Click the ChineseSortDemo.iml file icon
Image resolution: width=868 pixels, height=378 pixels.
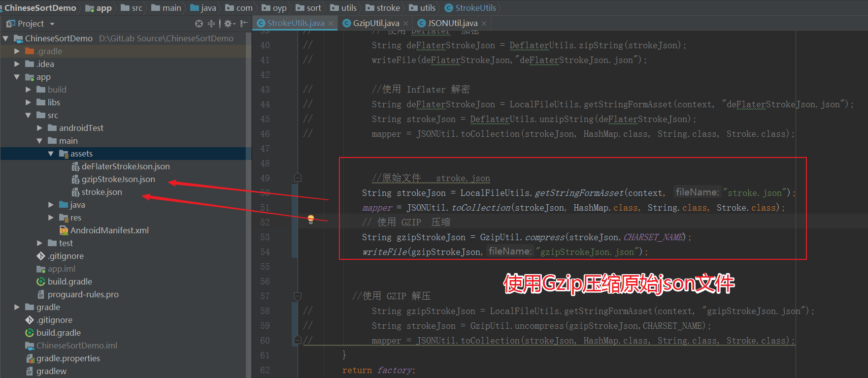click(30, 346)
